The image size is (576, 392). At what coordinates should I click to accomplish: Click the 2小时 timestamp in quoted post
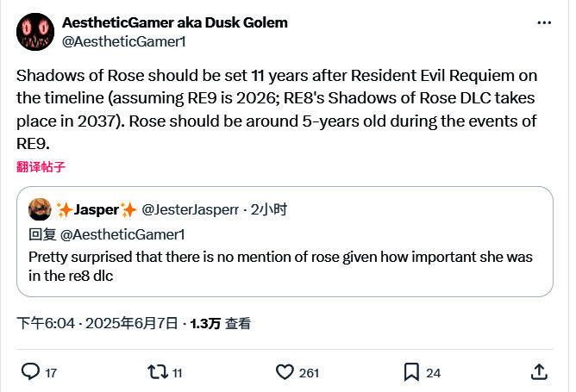point(269,209)
